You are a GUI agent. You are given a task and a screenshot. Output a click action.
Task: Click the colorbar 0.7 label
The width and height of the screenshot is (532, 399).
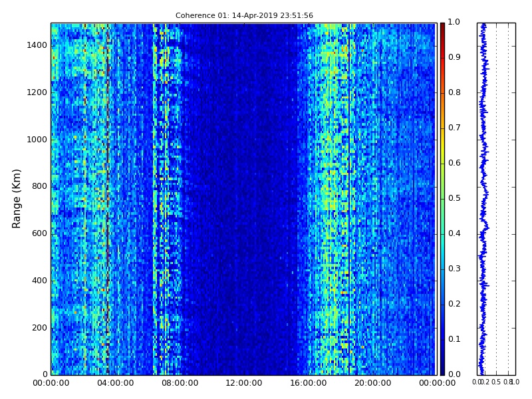(x=454, y=128)
